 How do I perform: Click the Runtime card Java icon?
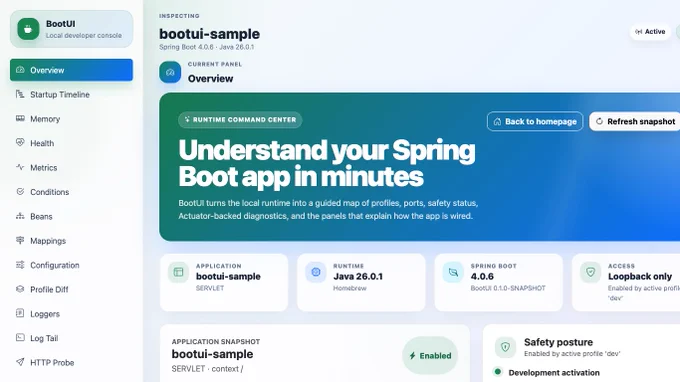coord(316,272)
